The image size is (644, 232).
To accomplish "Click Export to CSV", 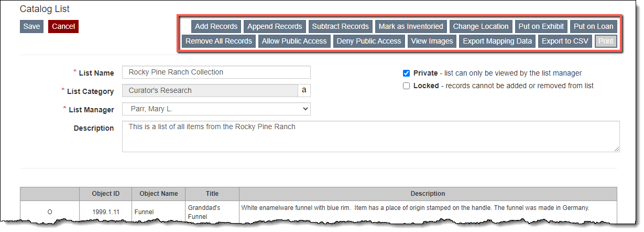I will point(565,41).
